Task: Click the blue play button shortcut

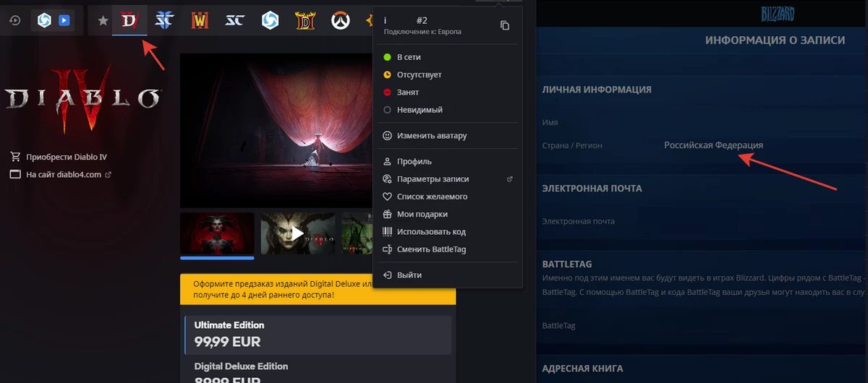Action: pos(64,21)
